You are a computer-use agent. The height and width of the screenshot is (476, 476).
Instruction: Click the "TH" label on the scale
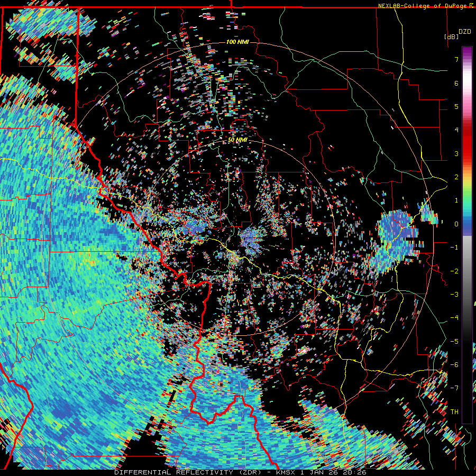pos(454,412)
